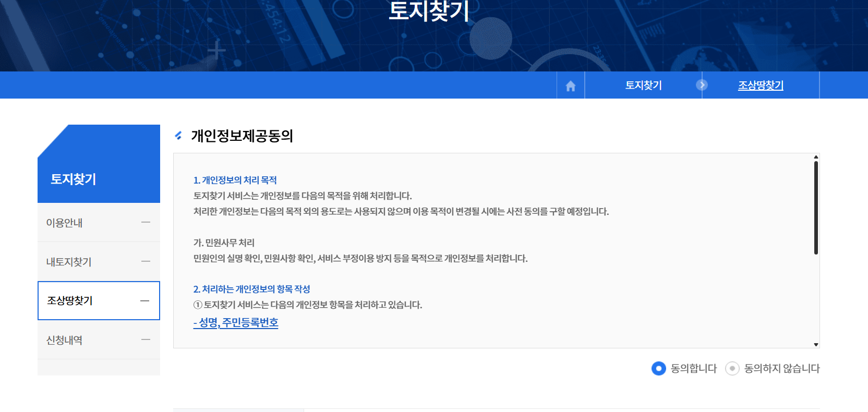Collapse the 조상땅찾기 sidebar minus icon
The height and width of the screenshot is (412, 868).
point(145,301)
